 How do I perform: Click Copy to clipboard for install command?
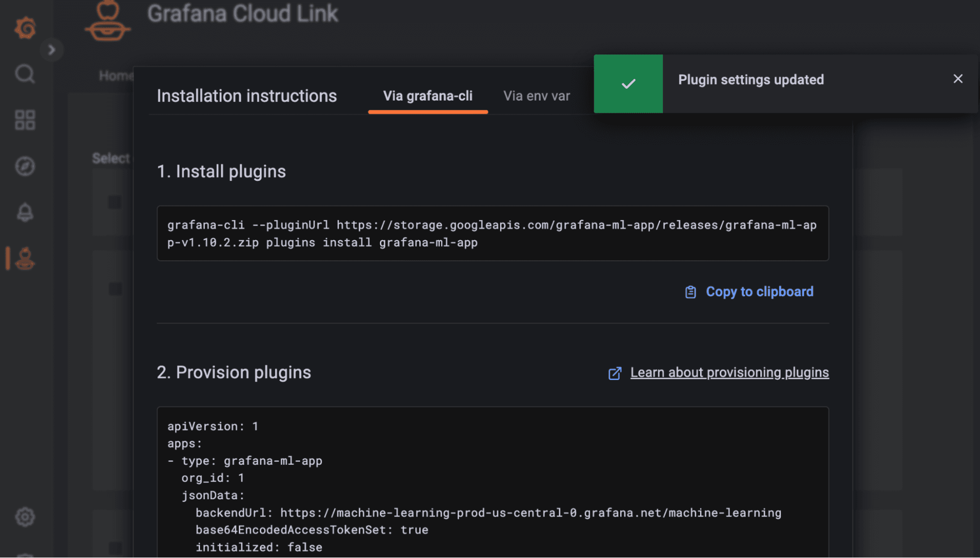point(749,292)
